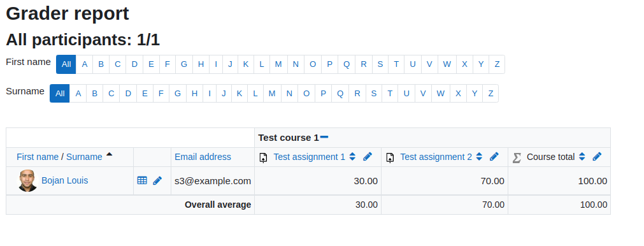This screenshot has height=246, width=644.
Task: Edit Test assignment 2 pencil icon
Action: 494,157
